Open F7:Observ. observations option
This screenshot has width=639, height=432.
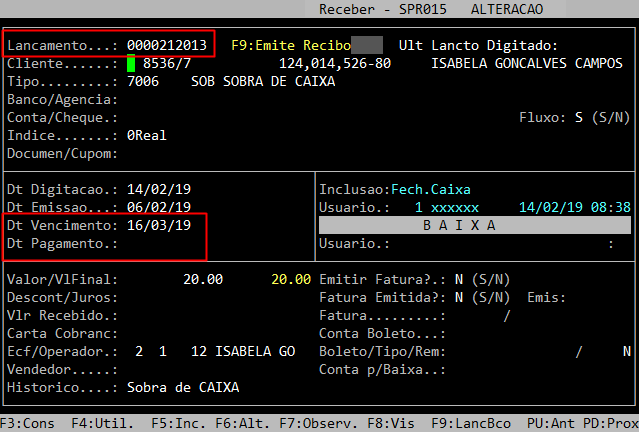pos(280,423)
